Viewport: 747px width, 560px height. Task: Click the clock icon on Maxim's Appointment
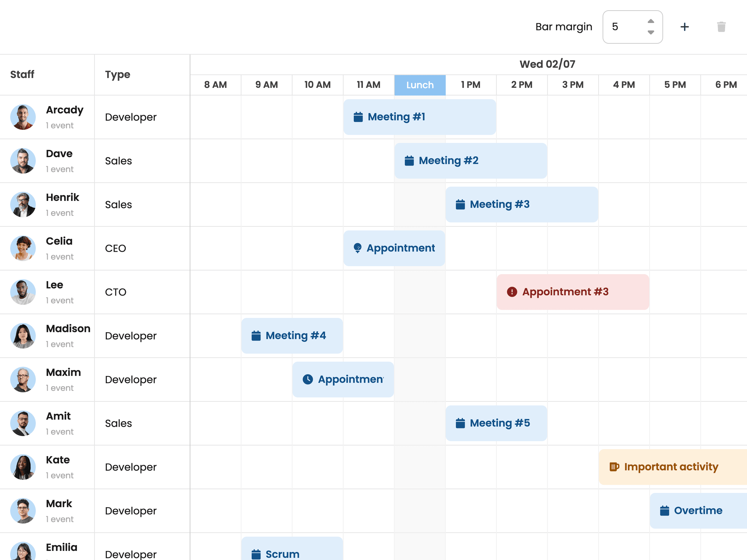(307, 379)
